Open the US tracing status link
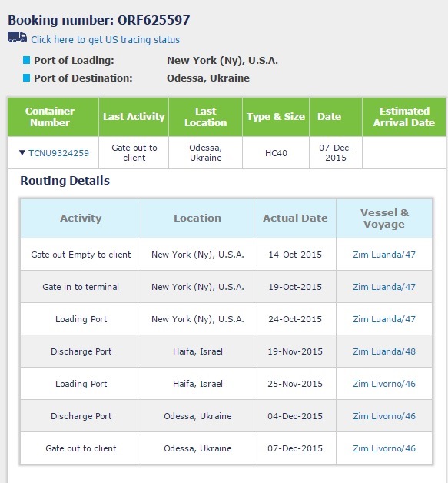The image size is (448, 483). point(105,40)
